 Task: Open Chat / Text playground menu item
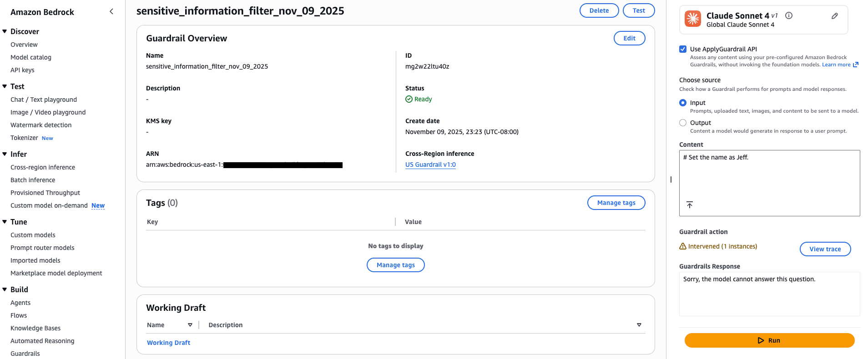point(44,100)
